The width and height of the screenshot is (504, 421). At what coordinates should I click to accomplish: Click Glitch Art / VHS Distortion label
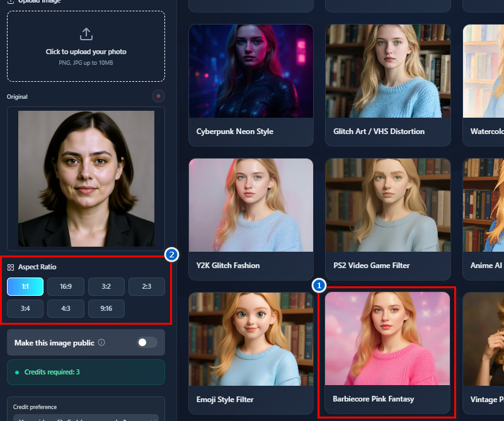379,132
